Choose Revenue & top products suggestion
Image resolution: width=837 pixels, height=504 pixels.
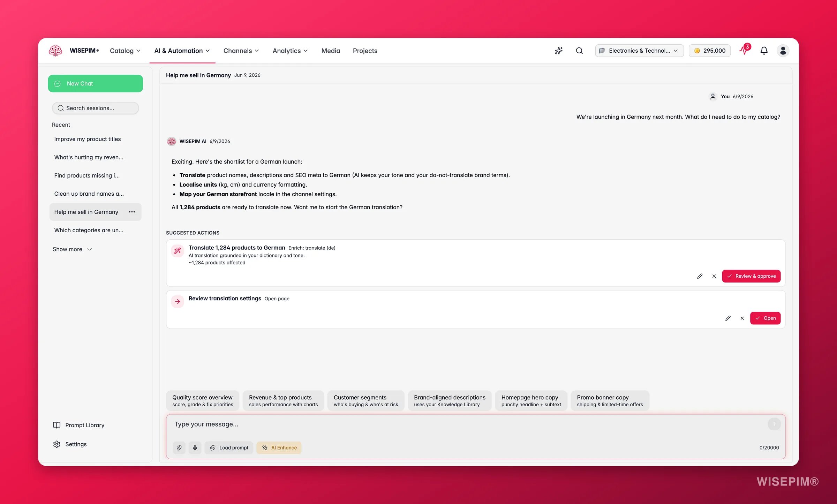pos(283,400)
